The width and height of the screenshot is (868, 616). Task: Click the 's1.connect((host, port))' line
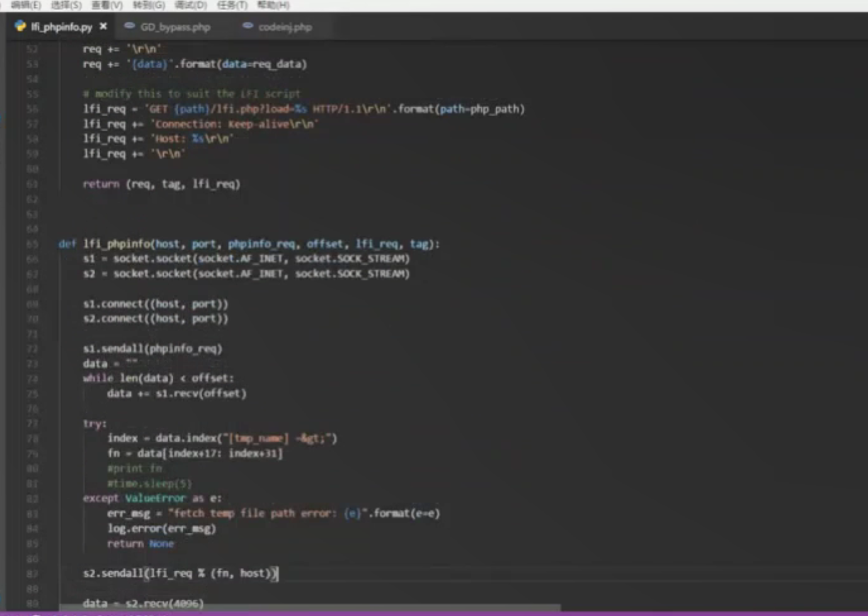156,304
